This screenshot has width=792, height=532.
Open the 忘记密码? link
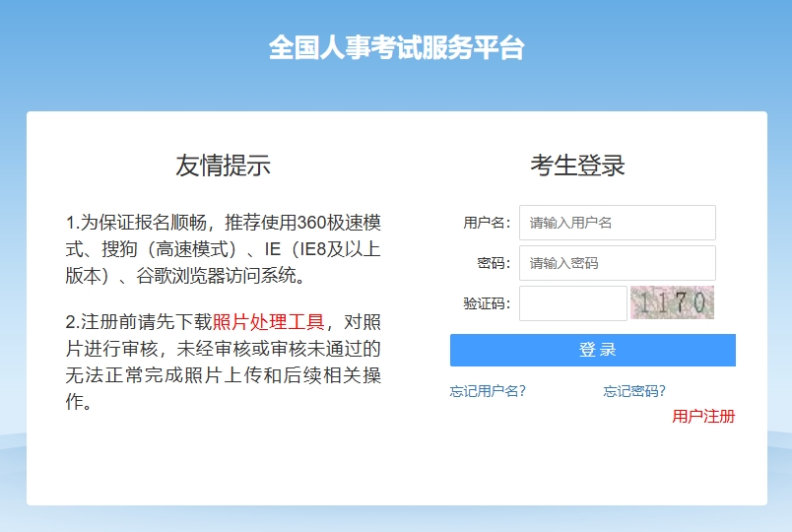tap(634, 391)
